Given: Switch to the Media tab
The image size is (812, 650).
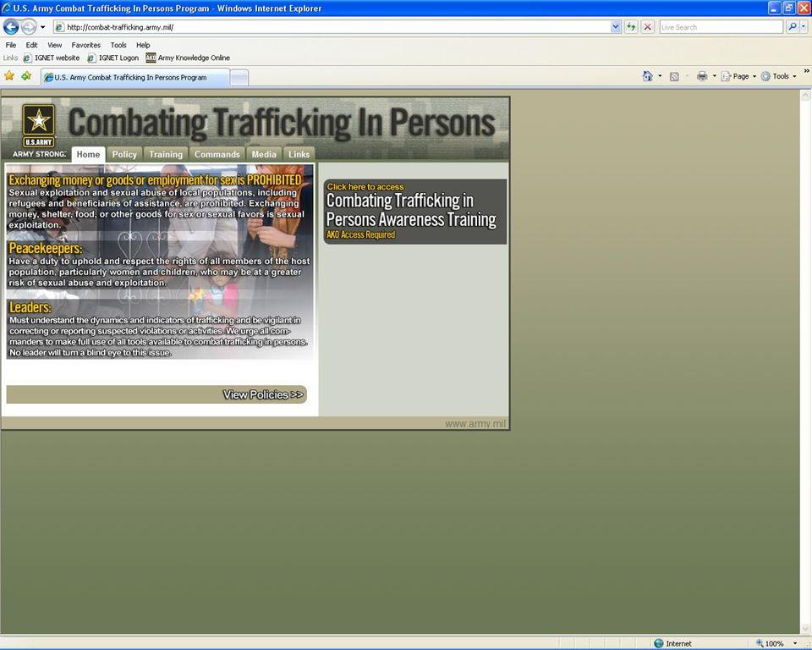Looking at the screenshot, I should pos(264,155).
